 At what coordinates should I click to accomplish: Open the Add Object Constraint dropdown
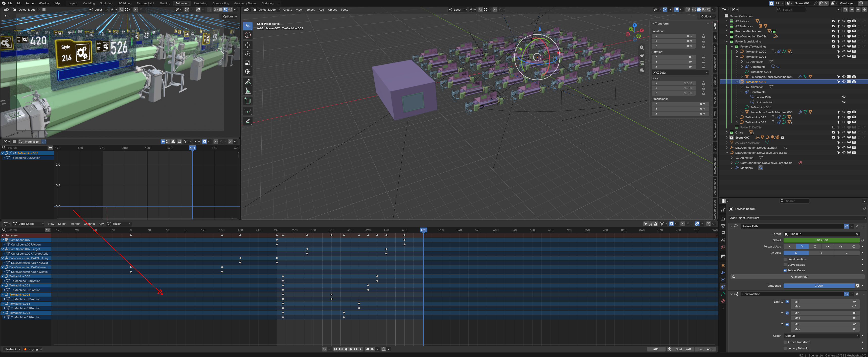[x=797, y=218]
